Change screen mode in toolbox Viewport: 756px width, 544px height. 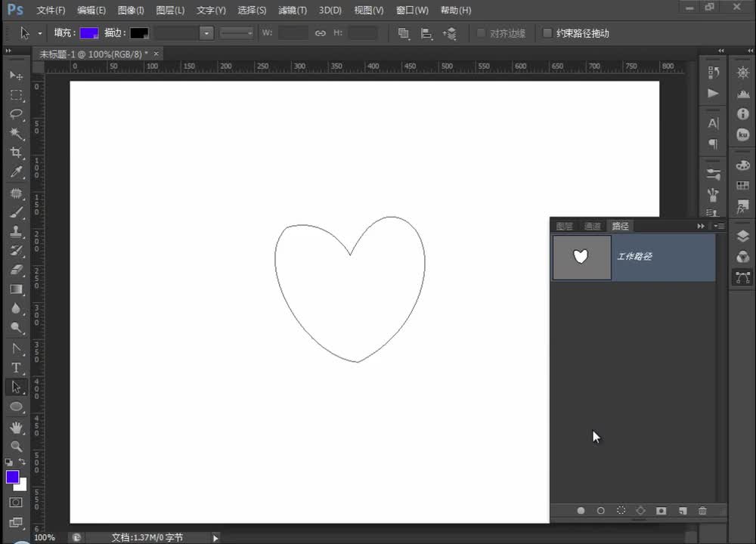coord(16,522)
